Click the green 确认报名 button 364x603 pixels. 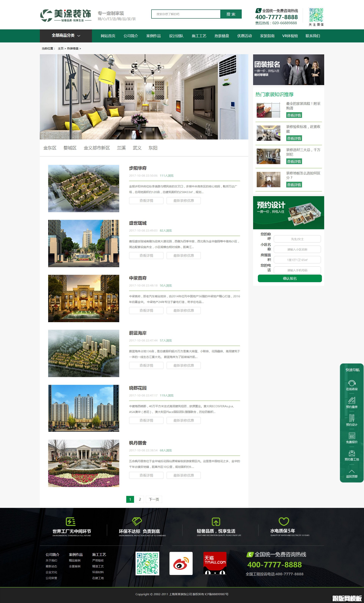click(289, 278)
